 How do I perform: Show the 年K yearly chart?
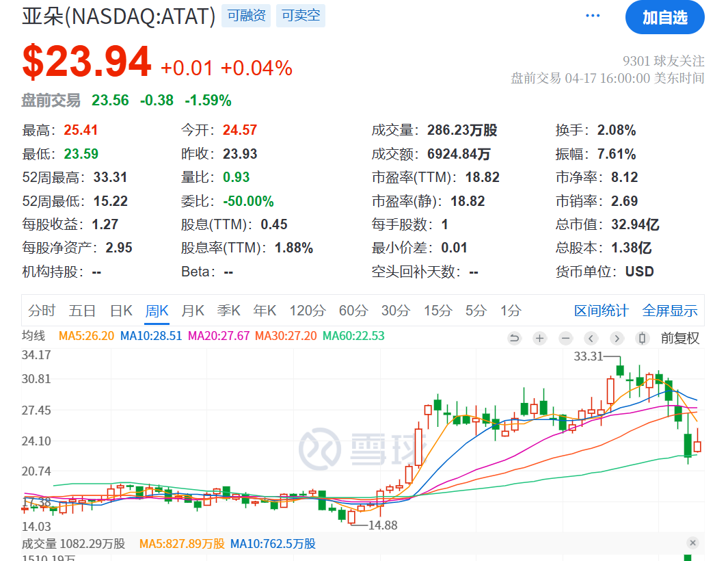(x=265, y=311)
